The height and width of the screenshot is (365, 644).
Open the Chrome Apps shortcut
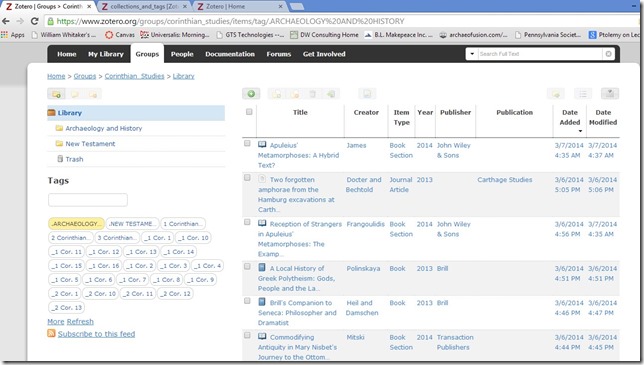click(13, 35)
